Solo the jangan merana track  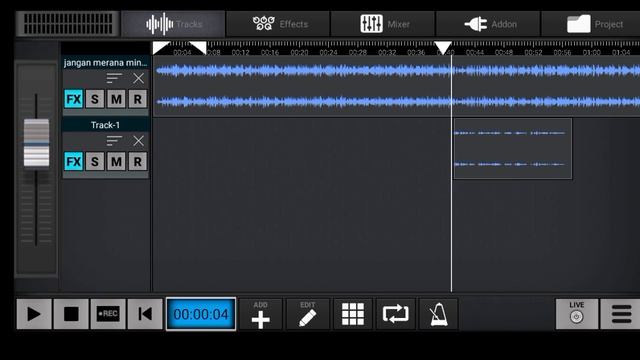pos(95,99)
